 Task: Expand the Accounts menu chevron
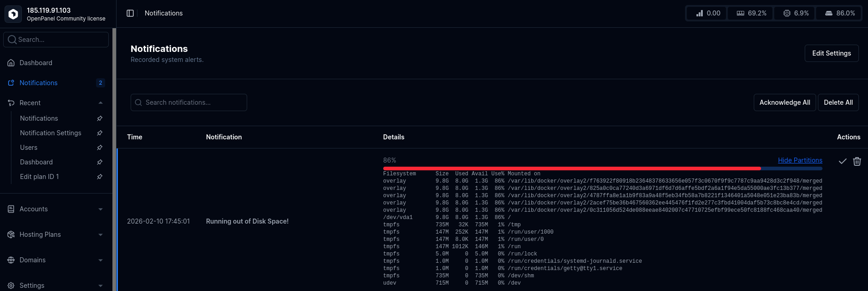[101, 209]
